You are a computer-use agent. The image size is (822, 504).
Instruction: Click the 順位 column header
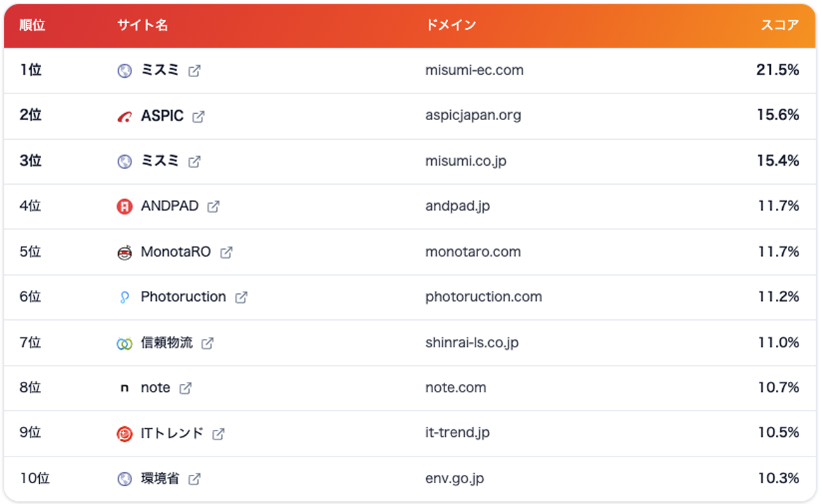coord(32,25)
